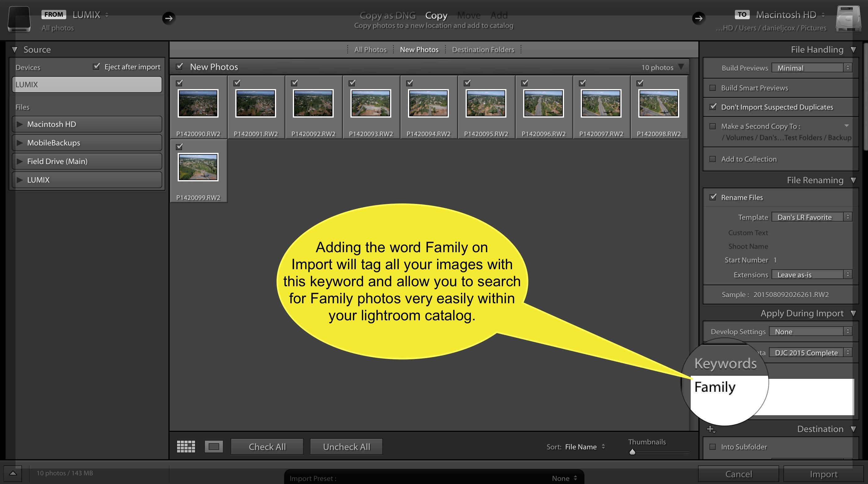Expand Macintosh HD in Files list
The image size is (868, 484).
click(20, 124)
